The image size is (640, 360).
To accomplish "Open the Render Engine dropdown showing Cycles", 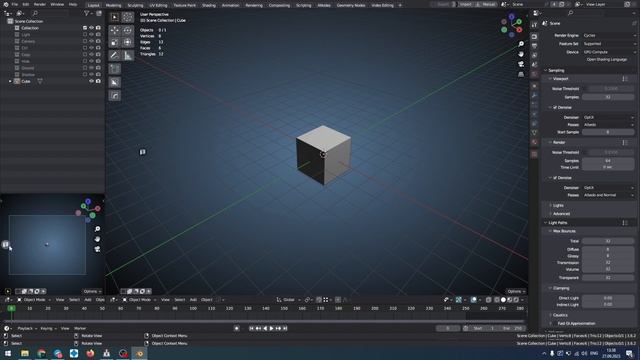I will 609,36.
